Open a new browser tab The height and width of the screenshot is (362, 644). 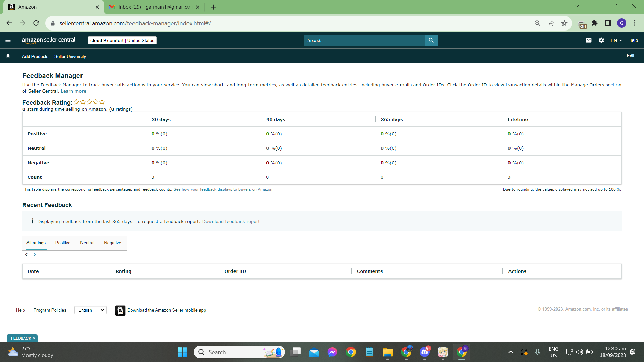(x=213, y=7)
